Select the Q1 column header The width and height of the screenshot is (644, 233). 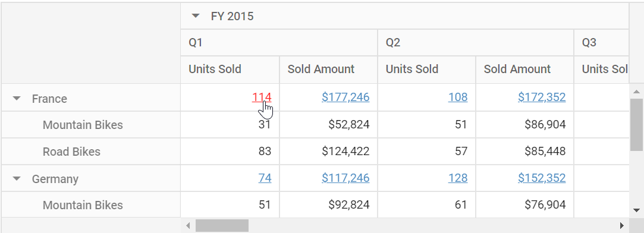pyautogui.click(x=279, y=42)
